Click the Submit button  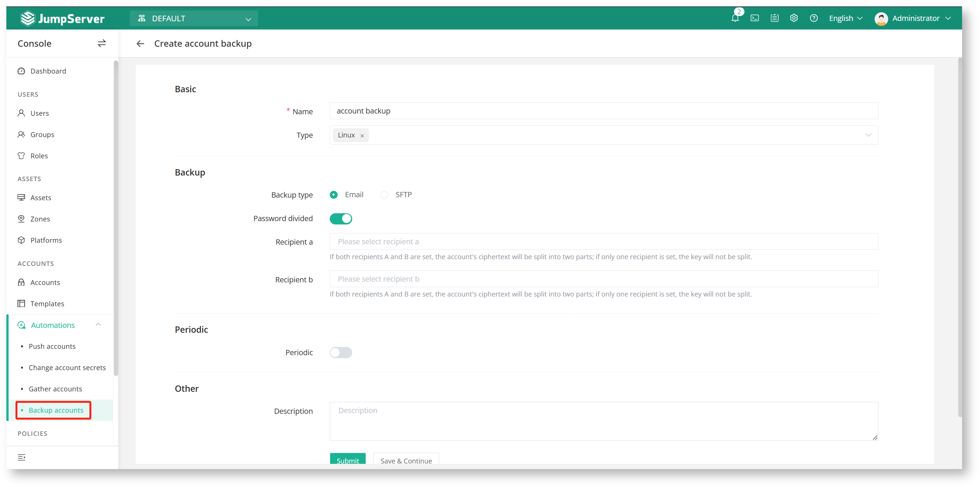point(348,459)
